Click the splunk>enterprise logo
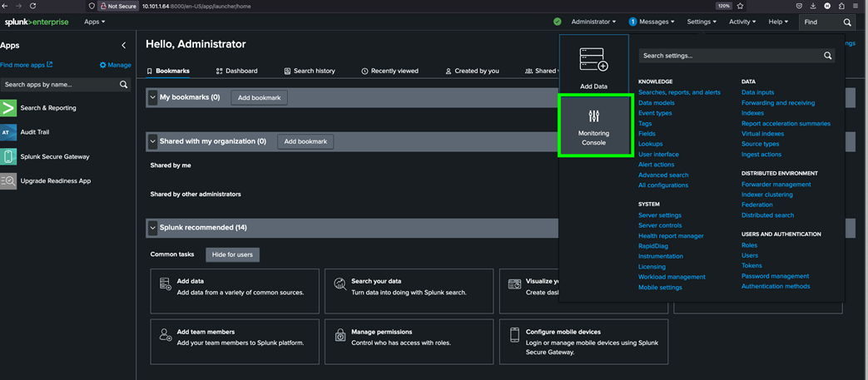This screenshot has height=380, width=868. [37, 22]
